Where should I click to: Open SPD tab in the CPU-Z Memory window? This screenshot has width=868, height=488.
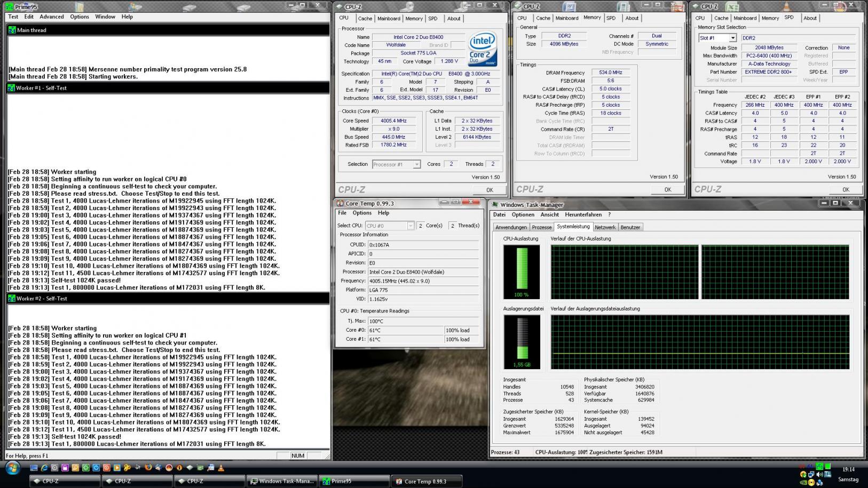point(611,18)
